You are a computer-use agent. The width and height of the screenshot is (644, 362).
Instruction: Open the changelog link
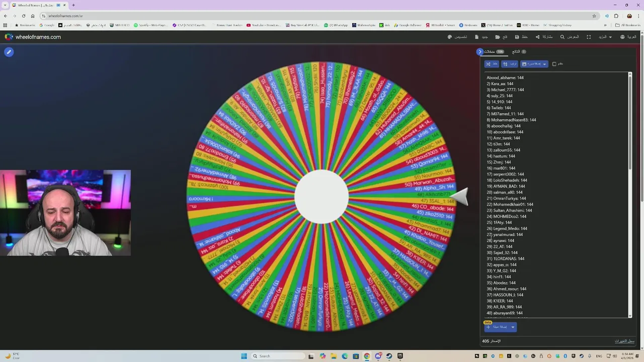(x=624, y=341)
